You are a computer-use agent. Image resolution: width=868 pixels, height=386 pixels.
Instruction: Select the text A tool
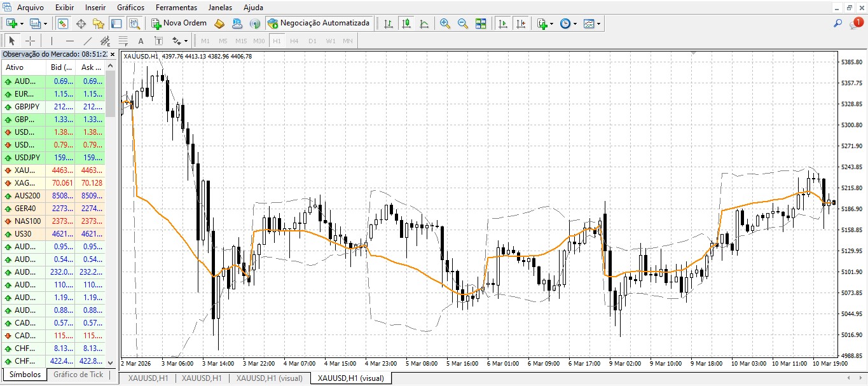141,41
